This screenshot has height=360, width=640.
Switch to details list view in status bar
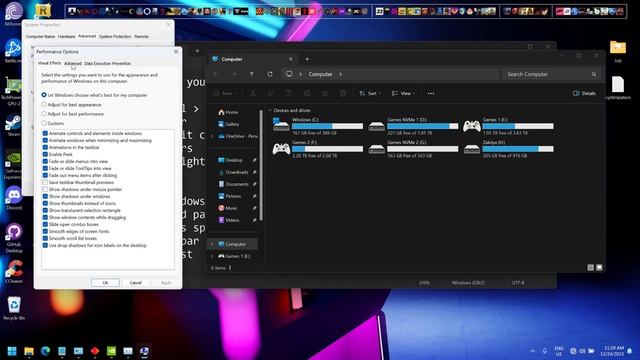[591, 267]
